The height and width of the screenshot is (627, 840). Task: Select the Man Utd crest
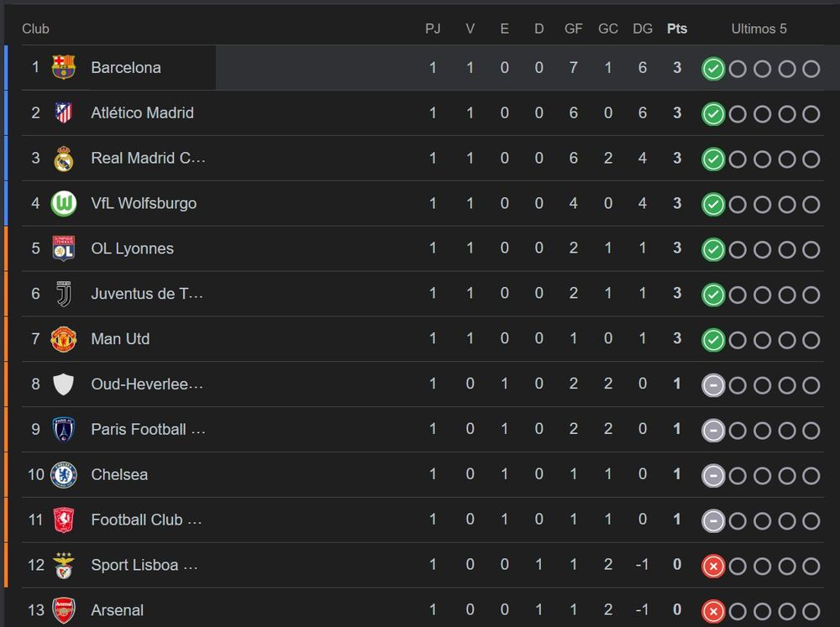click(x=63, y=339)
